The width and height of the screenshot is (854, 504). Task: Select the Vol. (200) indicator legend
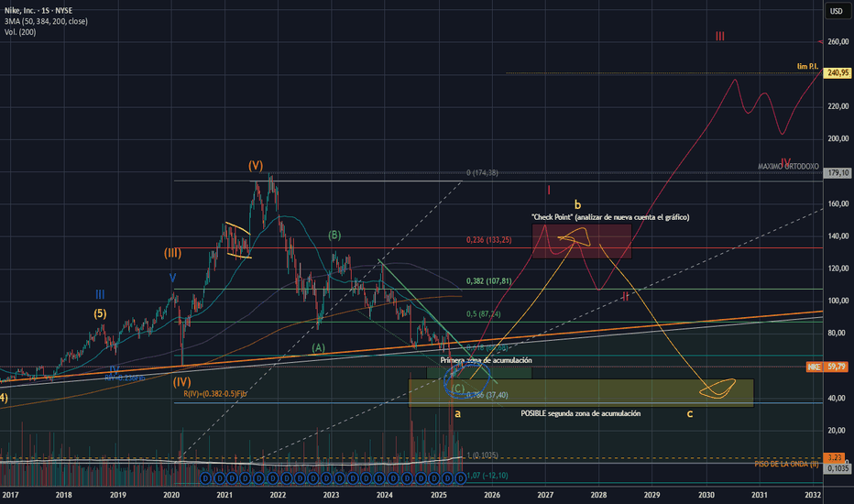[x=20, y=32]
